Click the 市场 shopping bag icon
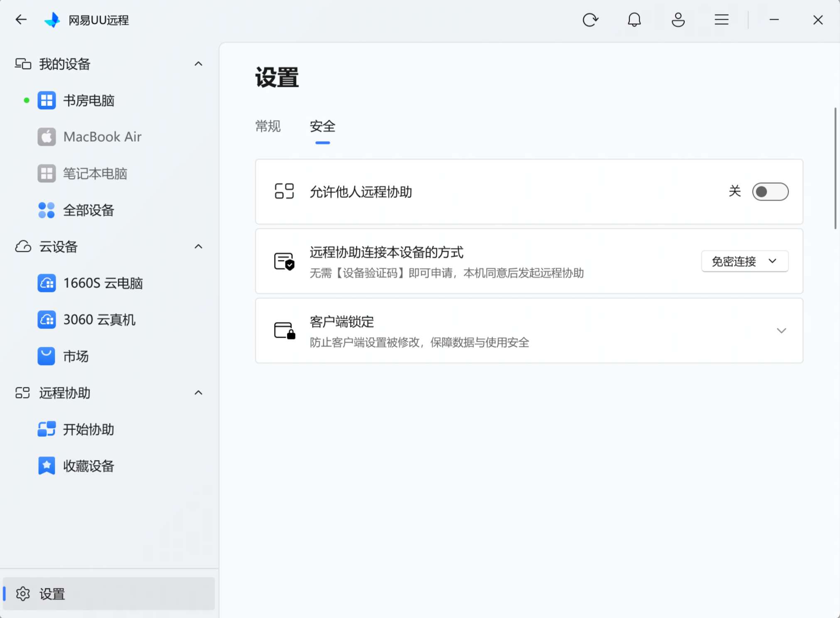Image resolution: width=840 pixels, height=618 pixels. tap(47, 356)
